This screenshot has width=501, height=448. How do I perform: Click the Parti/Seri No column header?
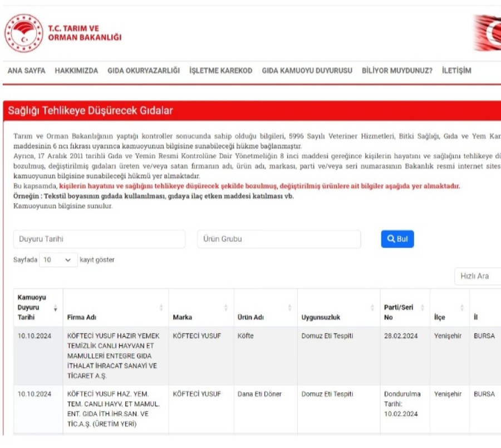(405, 307)
